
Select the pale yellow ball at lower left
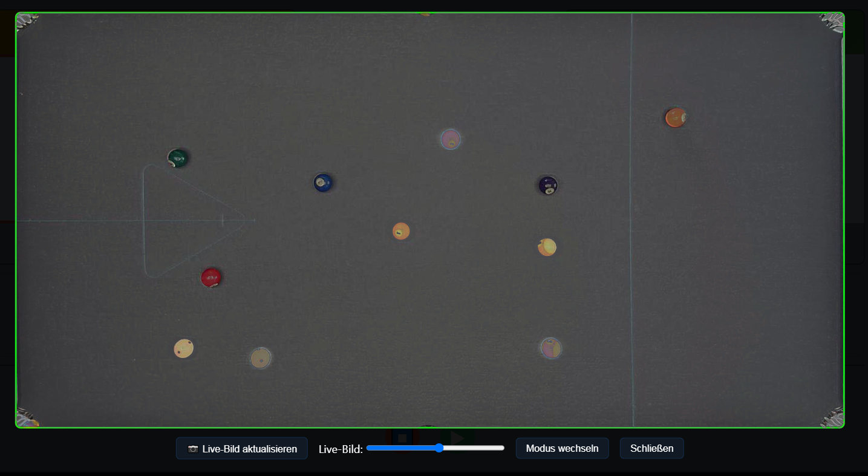coord(184,348)
